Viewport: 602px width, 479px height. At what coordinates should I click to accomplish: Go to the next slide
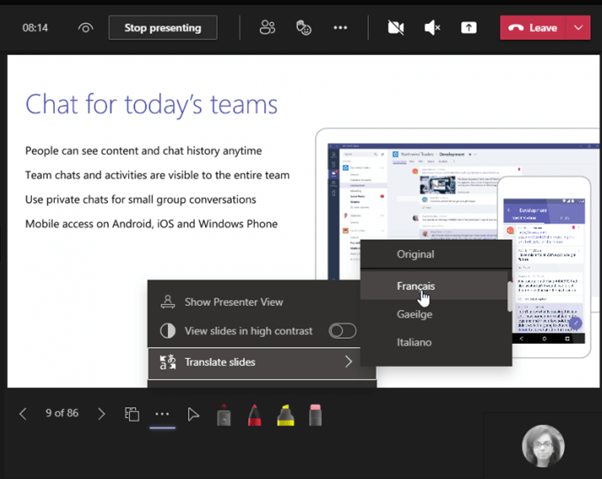101,414
